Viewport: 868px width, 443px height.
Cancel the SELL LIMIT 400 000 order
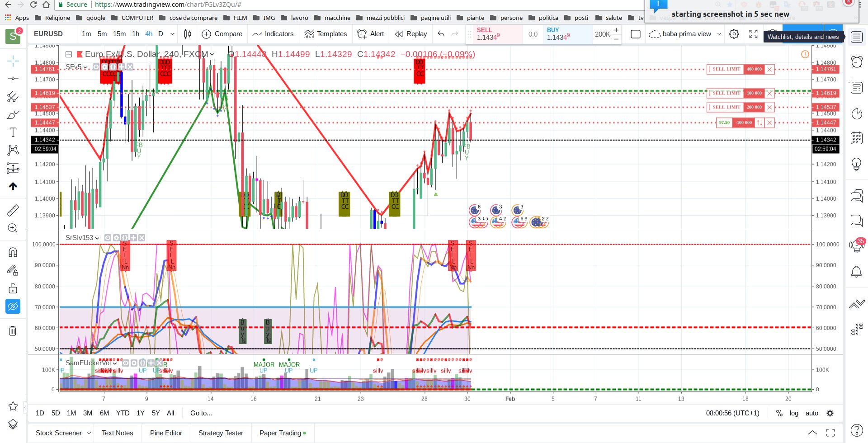coord(769,69)
